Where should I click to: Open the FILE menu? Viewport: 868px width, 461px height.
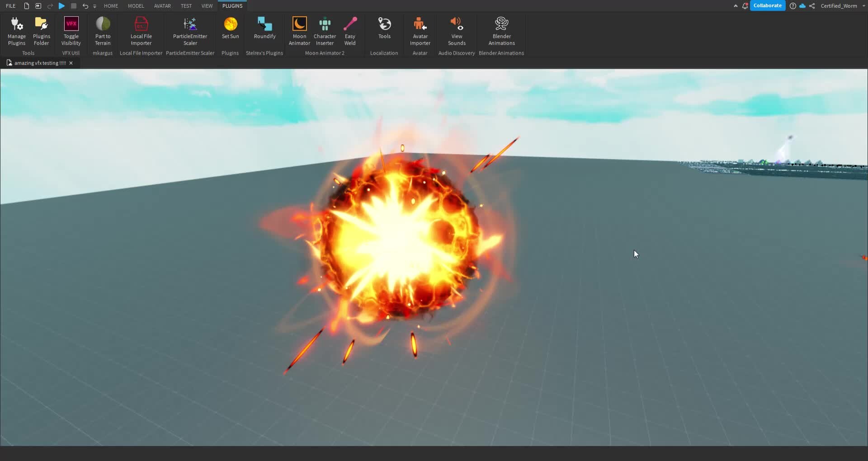point(10,6)
